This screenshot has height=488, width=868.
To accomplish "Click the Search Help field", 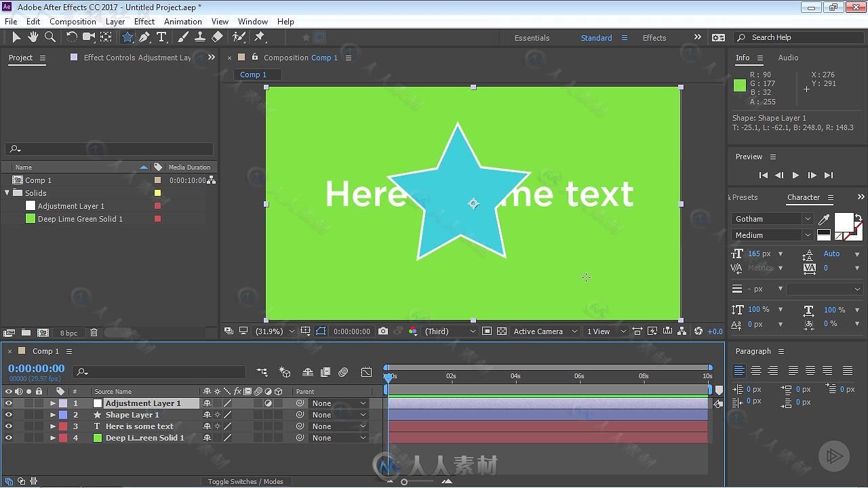I will click(800, 37).
